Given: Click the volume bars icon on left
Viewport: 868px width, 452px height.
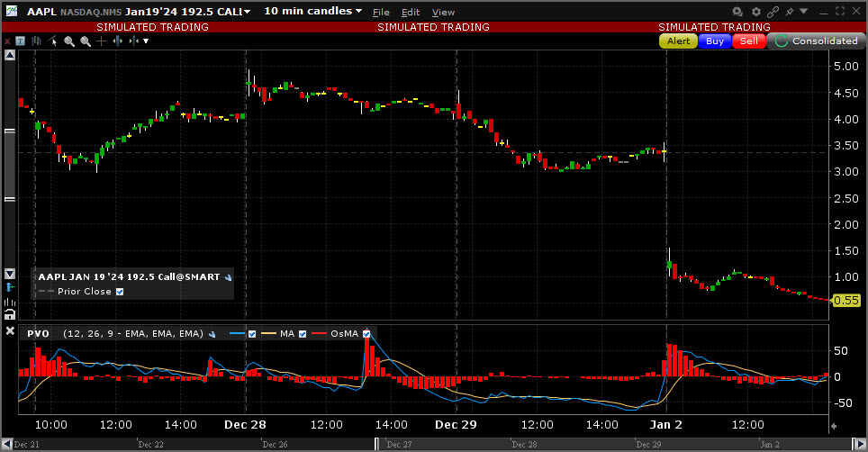Looking at the screenshot, I should click(x=10, y=302).
